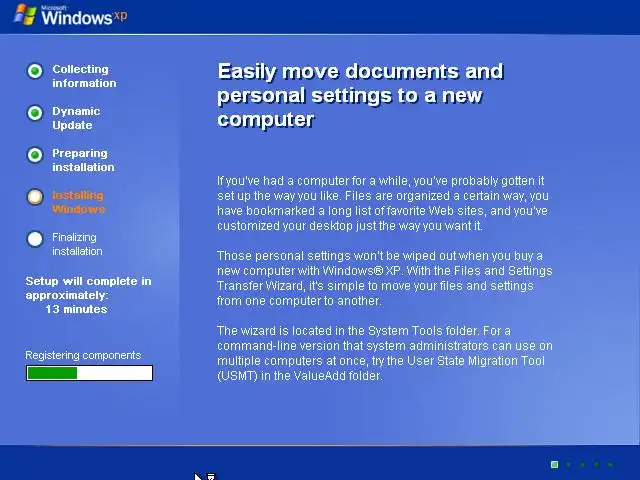Image resolution: width=640 pixels, height=480 pixels.
Task: Click the Windows XP flag logo
Action: 25,15
